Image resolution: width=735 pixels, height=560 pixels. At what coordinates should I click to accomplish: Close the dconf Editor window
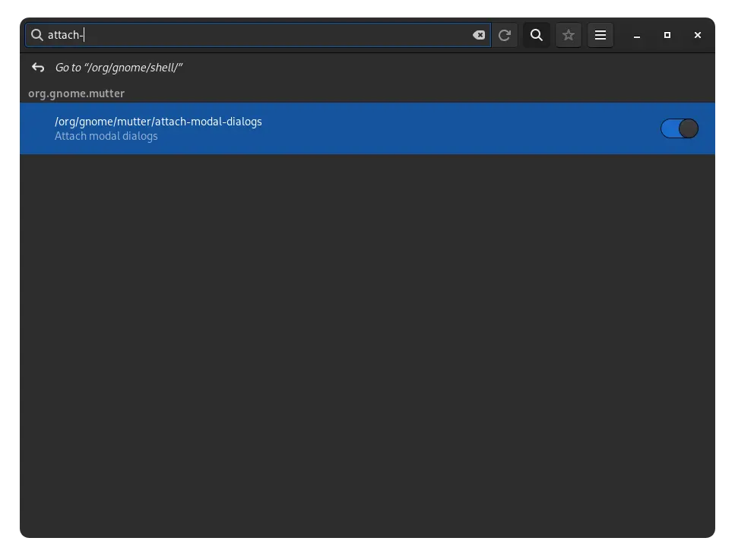pos(698,35)
